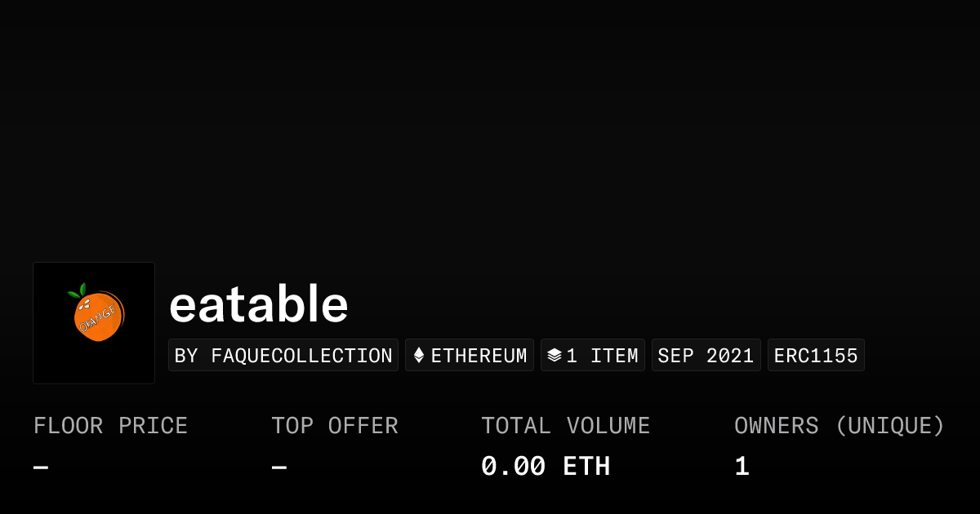980x514 pixels.
Task: Open the BY FAQUECOLLECTION creator badge
Action: 283,356
